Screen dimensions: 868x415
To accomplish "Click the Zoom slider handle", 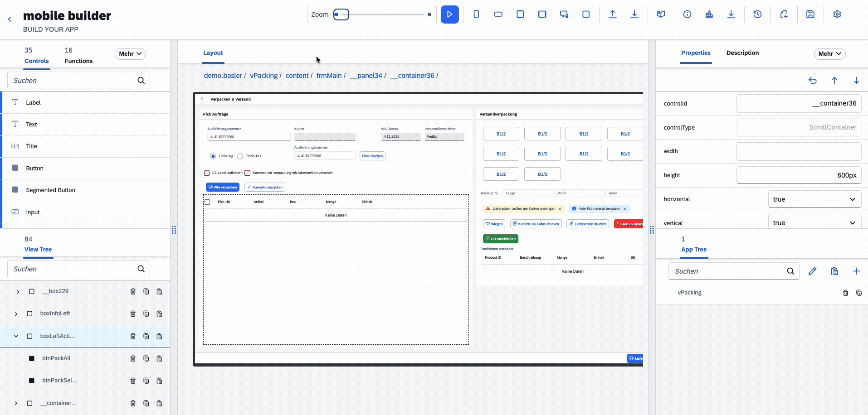I will (341, 14).
